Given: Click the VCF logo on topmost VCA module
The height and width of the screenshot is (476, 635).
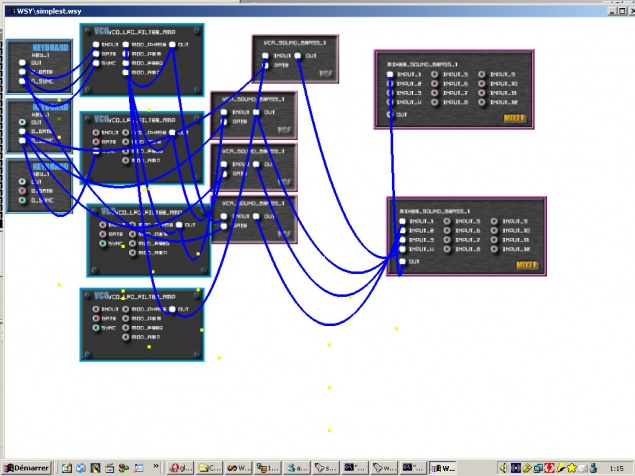Looking at the screenshot, I should pyautogui.click(x=326, y=73).
